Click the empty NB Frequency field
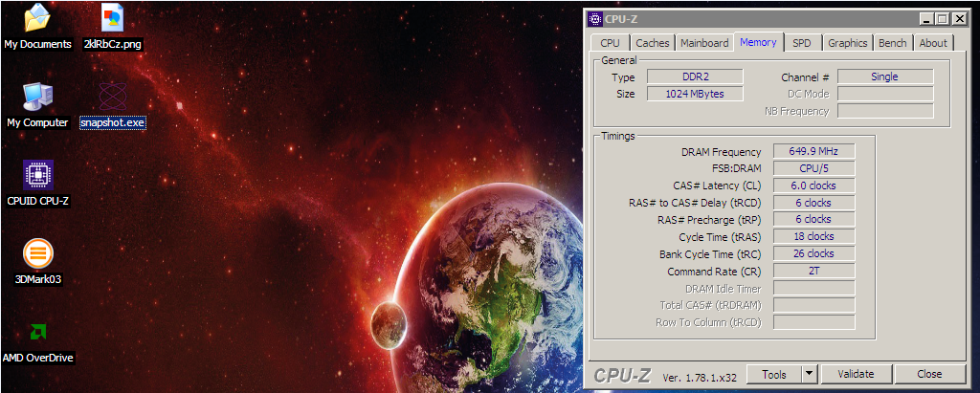980x393 pixels. [885, 111]
